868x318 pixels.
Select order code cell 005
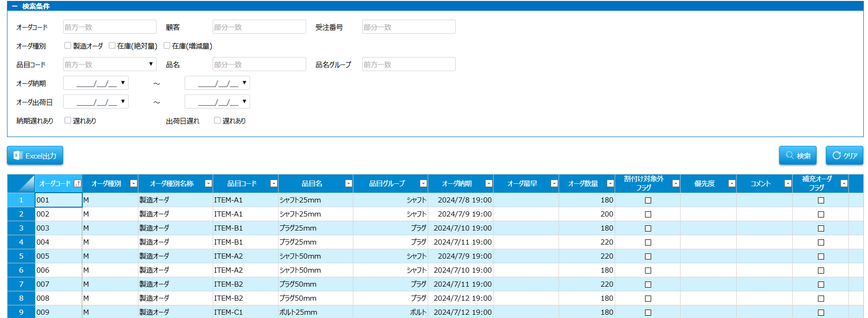click(58, 256)
